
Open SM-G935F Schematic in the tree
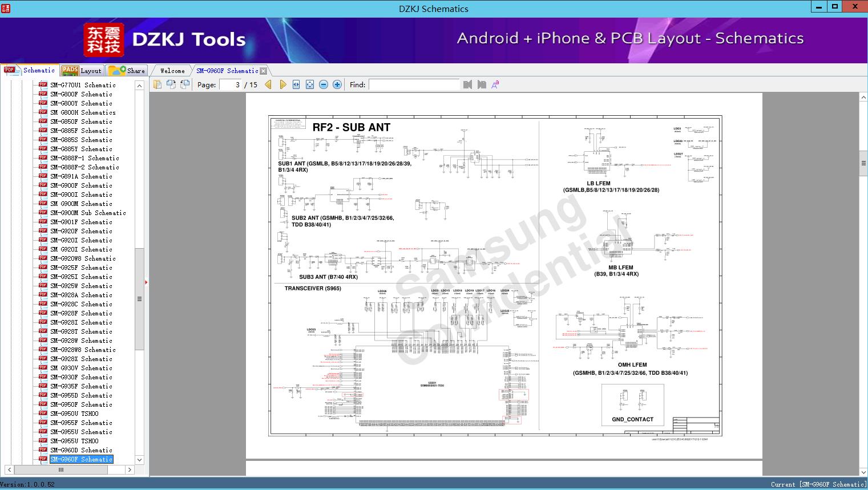81,386
